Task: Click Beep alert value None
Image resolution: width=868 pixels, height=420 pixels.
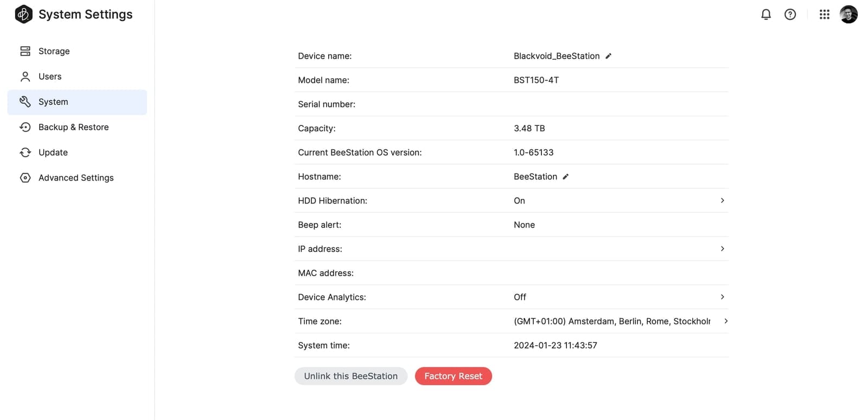Action: [x=525, y=225]
